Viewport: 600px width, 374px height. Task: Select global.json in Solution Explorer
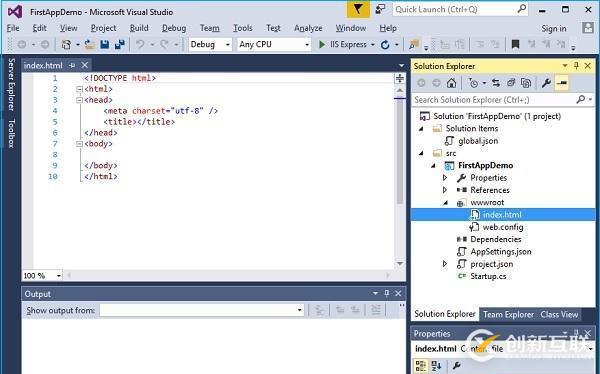click(x=478, y=141)
